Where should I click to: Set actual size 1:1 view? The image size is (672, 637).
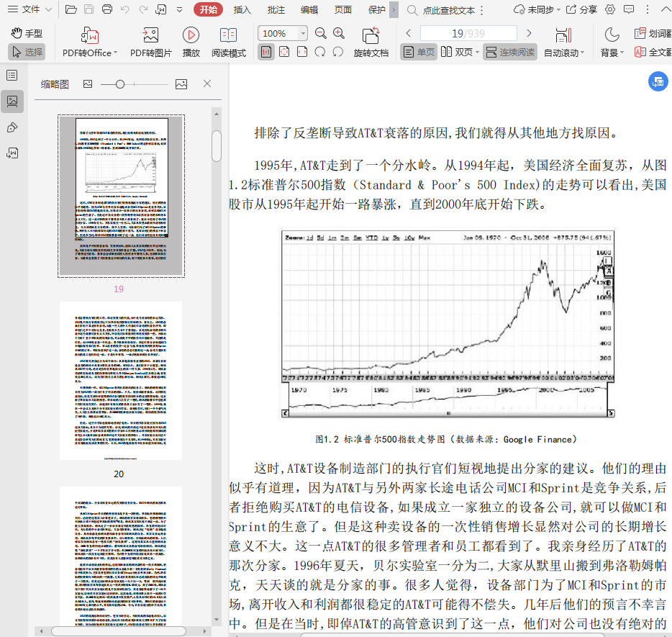click(x=266, y=52)
